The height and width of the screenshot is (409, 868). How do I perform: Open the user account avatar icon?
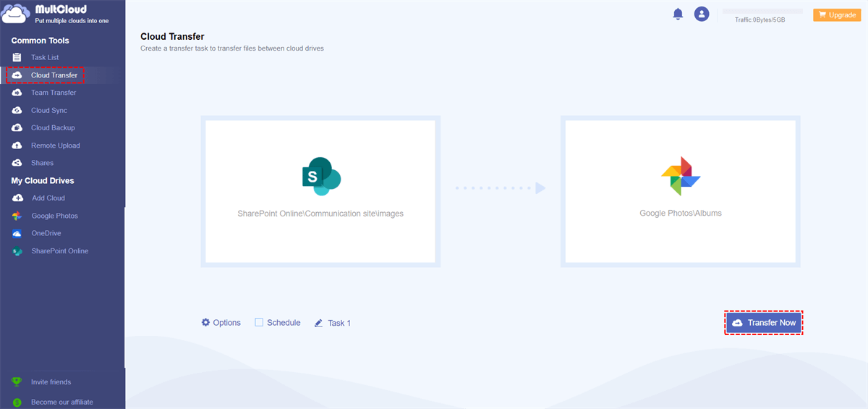coord(701,14)
